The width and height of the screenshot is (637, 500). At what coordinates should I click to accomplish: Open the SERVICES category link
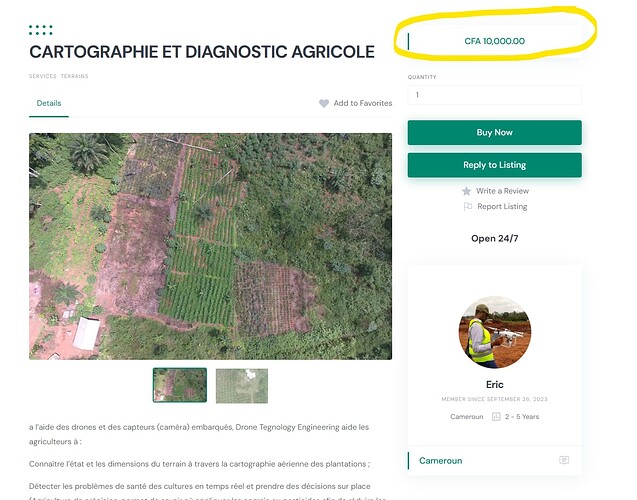(43, 76)
